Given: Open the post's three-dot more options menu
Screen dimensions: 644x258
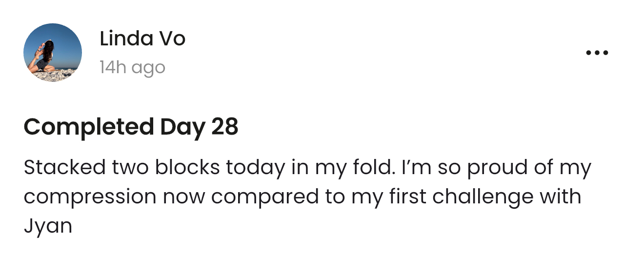Looking at the screenshot, I should click(597, 53).
